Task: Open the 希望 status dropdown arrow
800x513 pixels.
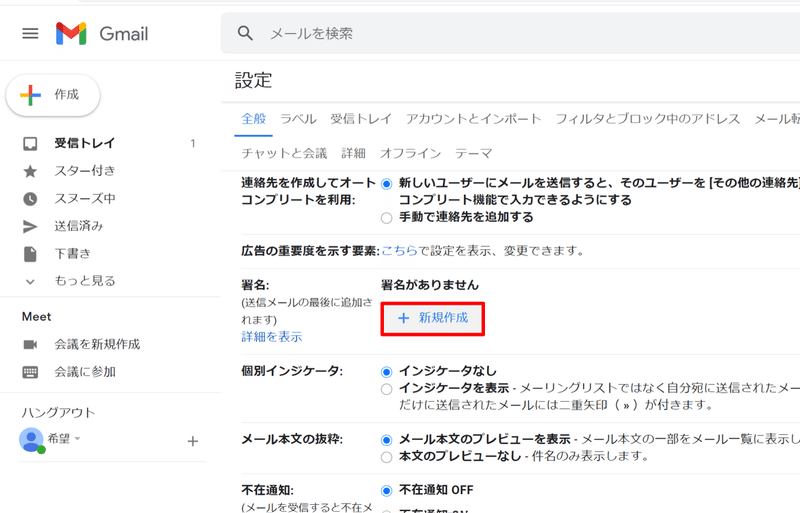Action: pos(78,438)
